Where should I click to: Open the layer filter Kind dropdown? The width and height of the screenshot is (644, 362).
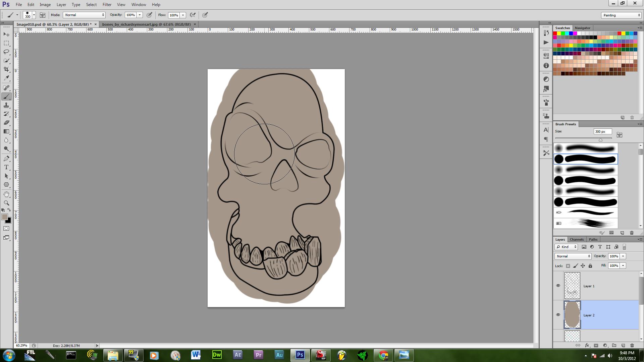click(566, 247)
